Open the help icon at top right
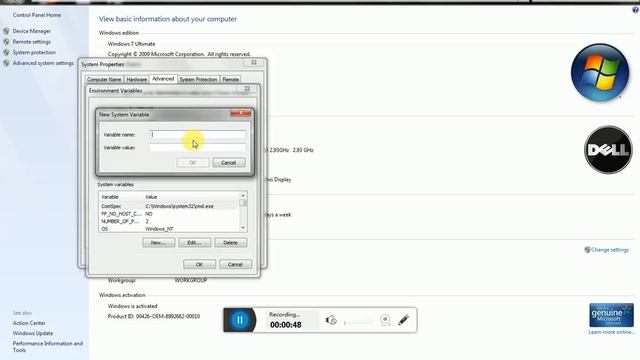Viewport: 640px width, 360px height. (636, 9)
